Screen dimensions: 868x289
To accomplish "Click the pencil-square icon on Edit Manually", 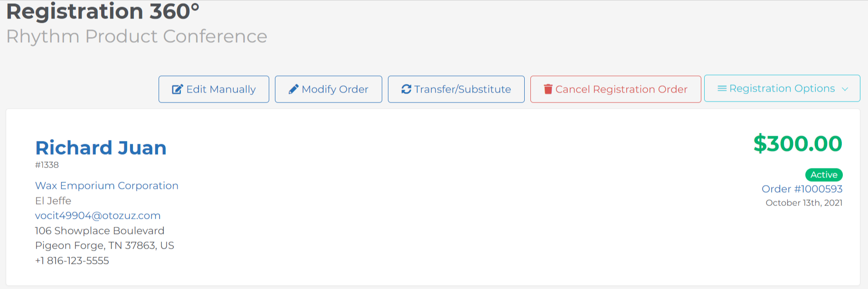I will [177, 89].
